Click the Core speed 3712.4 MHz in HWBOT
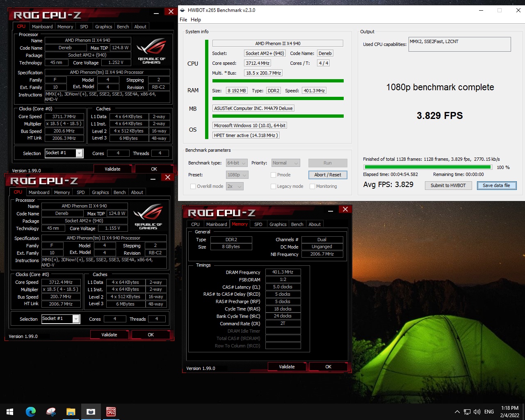Viewport: 525px width, 420px height. coord(258,63)
